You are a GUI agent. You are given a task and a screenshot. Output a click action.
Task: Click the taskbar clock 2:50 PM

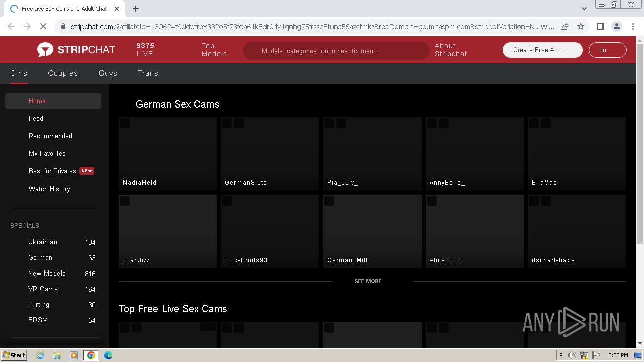618,355
